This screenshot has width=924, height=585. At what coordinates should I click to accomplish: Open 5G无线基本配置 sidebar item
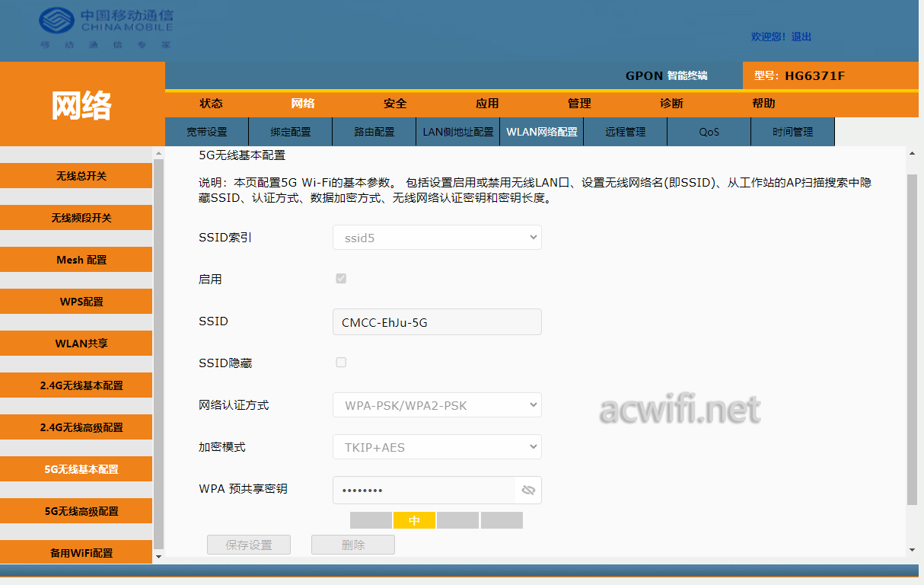click(x=76, y=469)
